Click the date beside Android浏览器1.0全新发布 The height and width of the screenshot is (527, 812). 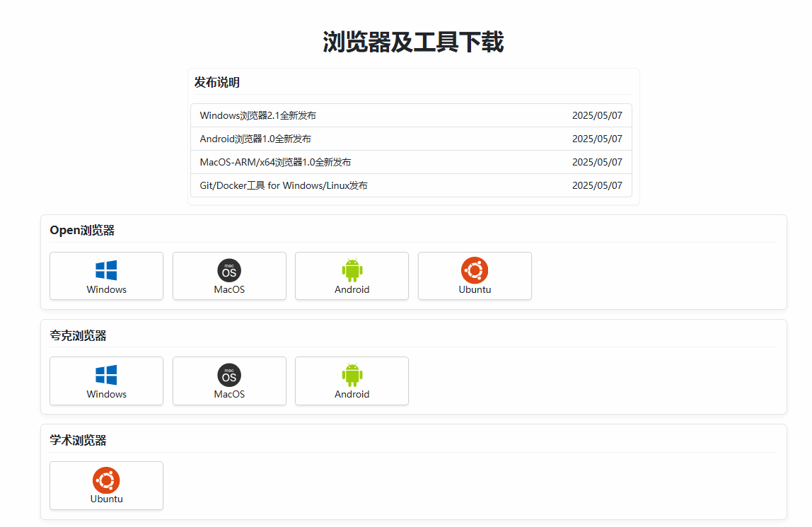coord(597,139)
